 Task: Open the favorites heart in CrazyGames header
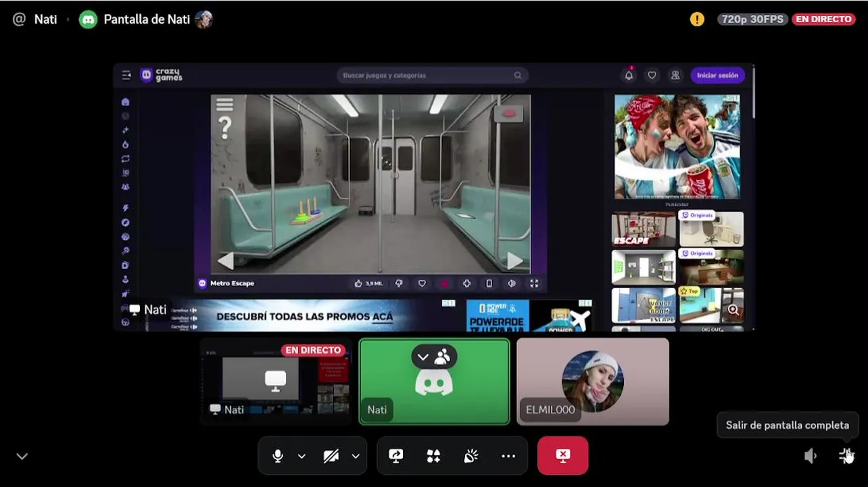pyautogui.click(x=652, y=75)
